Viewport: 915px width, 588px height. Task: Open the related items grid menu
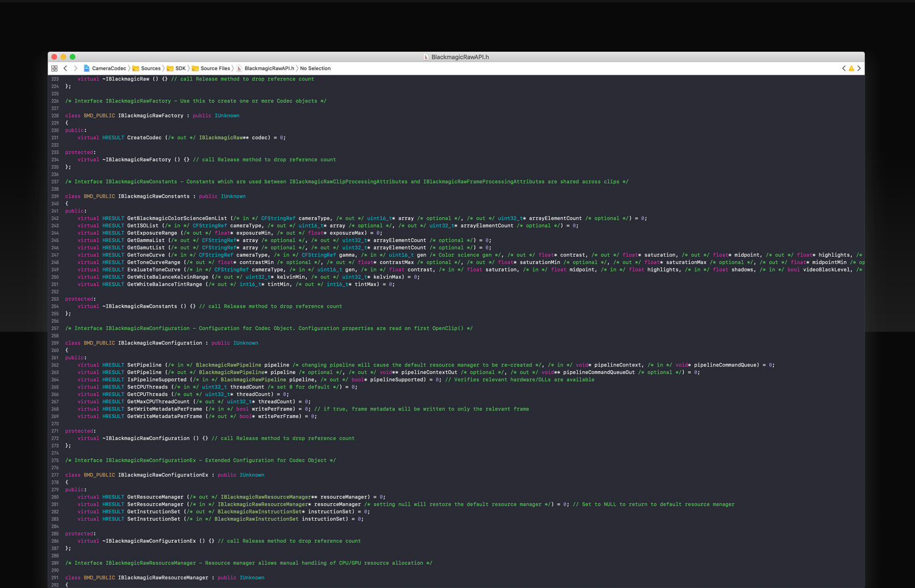point(54,68)
